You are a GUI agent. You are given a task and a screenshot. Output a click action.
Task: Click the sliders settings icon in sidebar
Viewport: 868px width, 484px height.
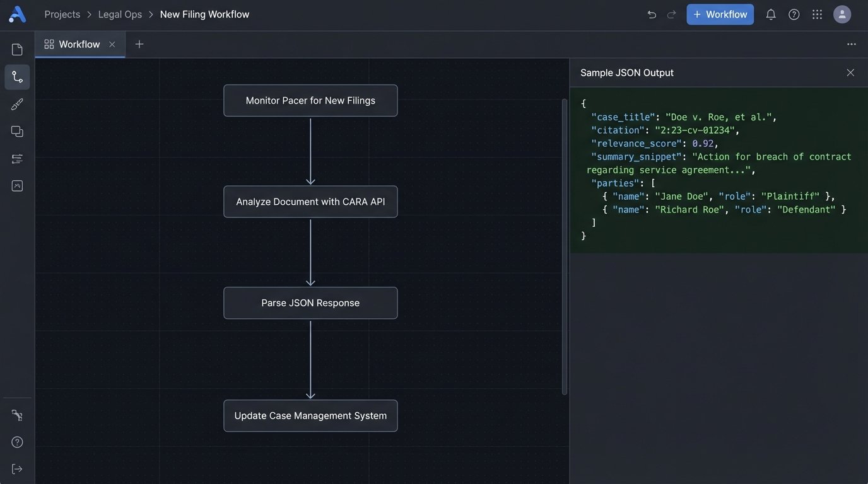coord(17,158)
